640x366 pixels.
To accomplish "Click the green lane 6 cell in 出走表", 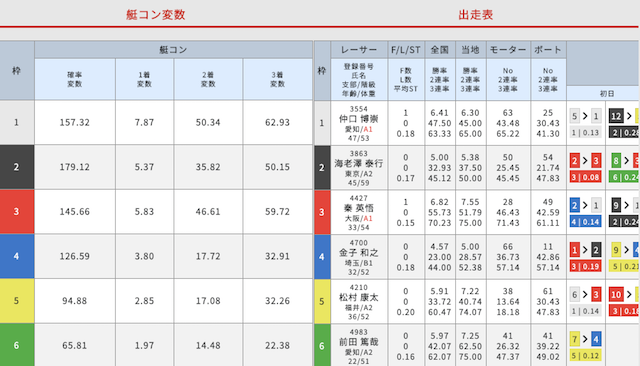I will [x=322, y=346].
